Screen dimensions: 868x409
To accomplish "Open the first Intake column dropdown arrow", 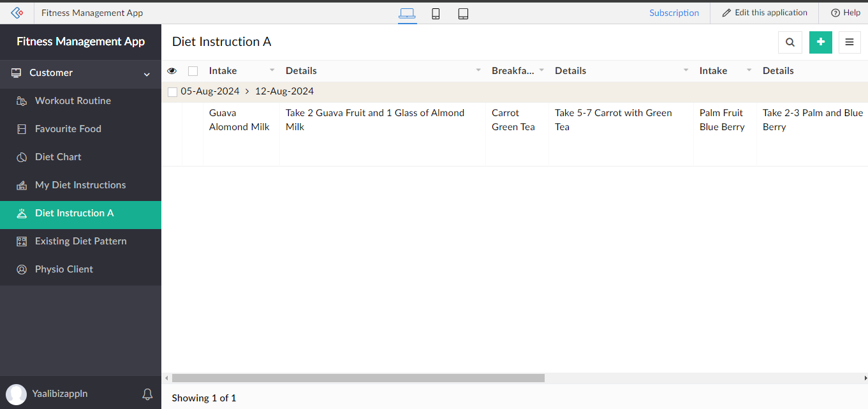I will pyautogui.click(x=272, y=70).
